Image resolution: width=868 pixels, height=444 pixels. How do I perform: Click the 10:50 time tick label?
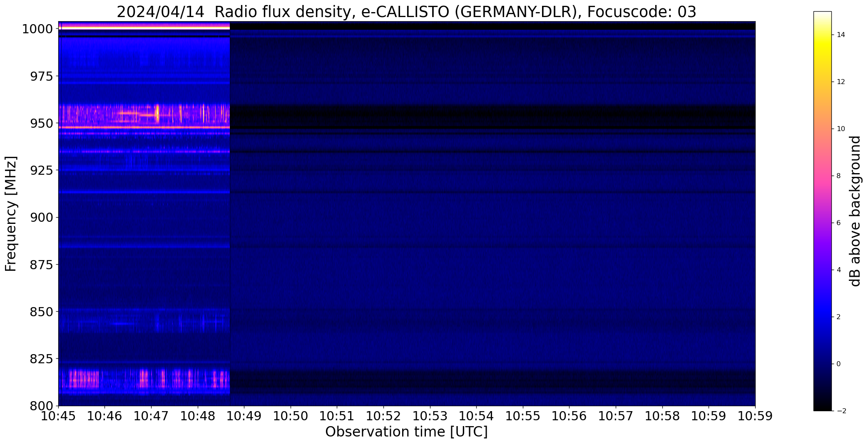point(291,416)
